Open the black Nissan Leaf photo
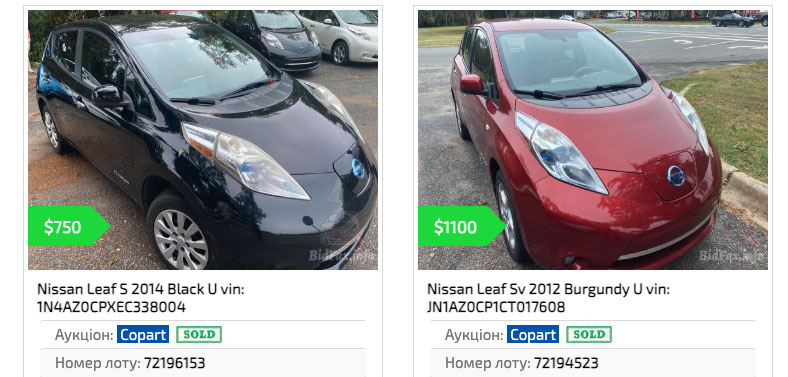This screenshot has width=788, height=377. coord(203,140)
